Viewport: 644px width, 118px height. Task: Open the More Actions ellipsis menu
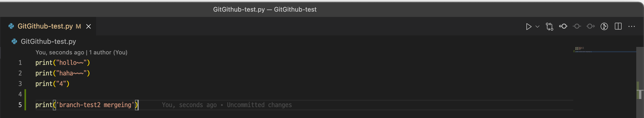coord(632,26)
